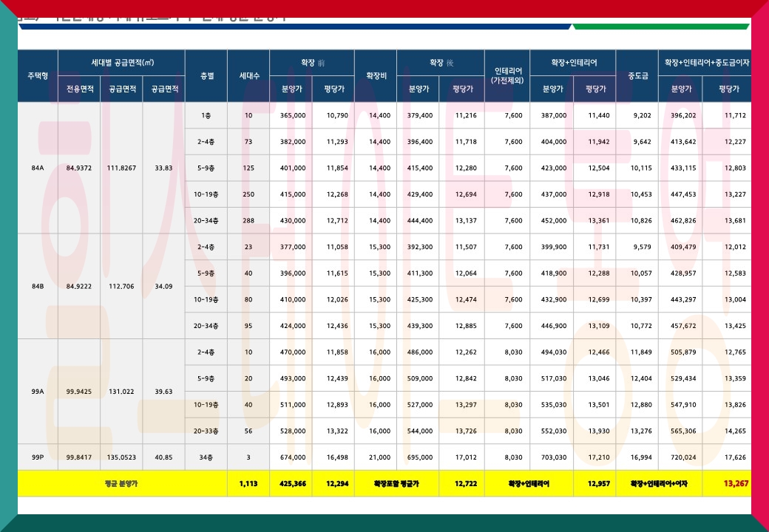Viewport: 769px width, 532px height.
Task: Click the 34.09 cell
Action: [164, 286]
